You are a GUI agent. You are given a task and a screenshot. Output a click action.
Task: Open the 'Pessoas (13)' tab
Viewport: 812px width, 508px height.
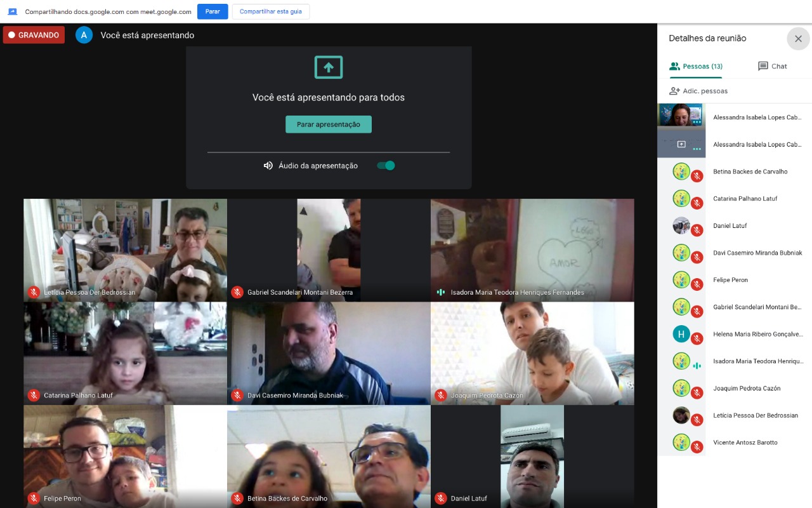point(696,66)
